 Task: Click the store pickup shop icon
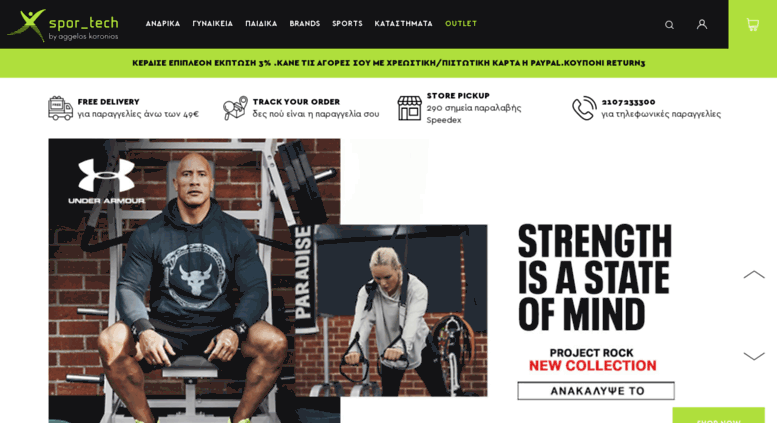(x=409, y=108)
